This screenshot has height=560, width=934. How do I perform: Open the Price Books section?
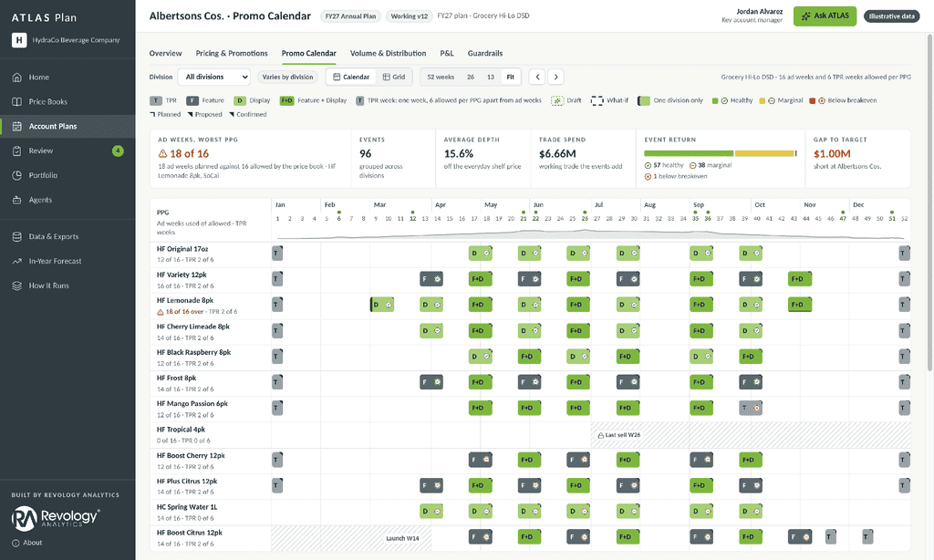pyautogui.click(x=67, y=101)
